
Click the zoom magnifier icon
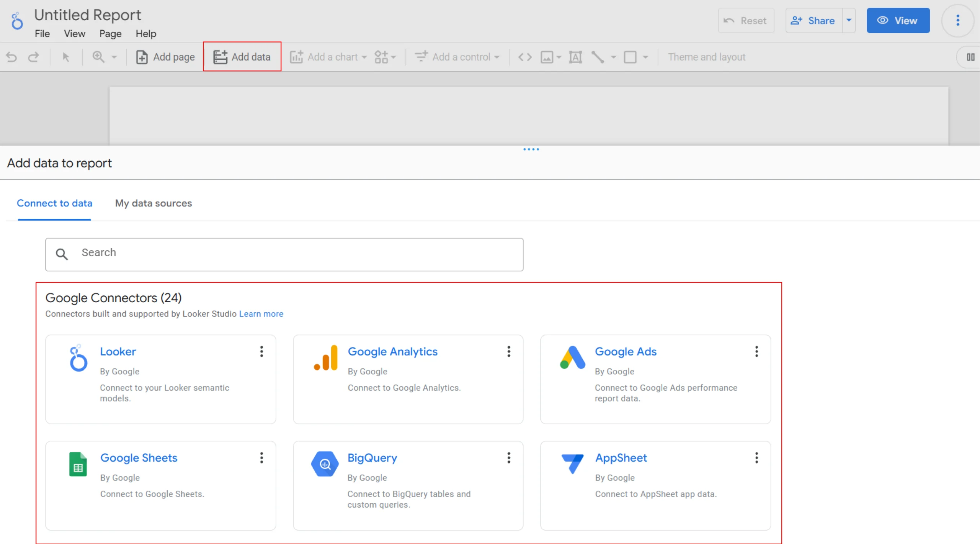(x=98, y=57)
